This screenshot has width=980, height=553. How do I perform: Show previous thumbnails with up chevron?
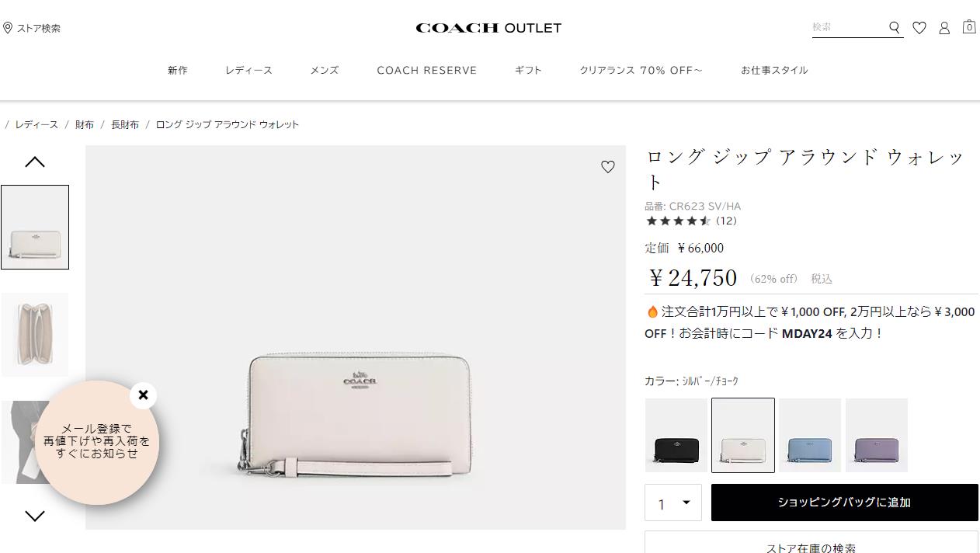point(35,162)
